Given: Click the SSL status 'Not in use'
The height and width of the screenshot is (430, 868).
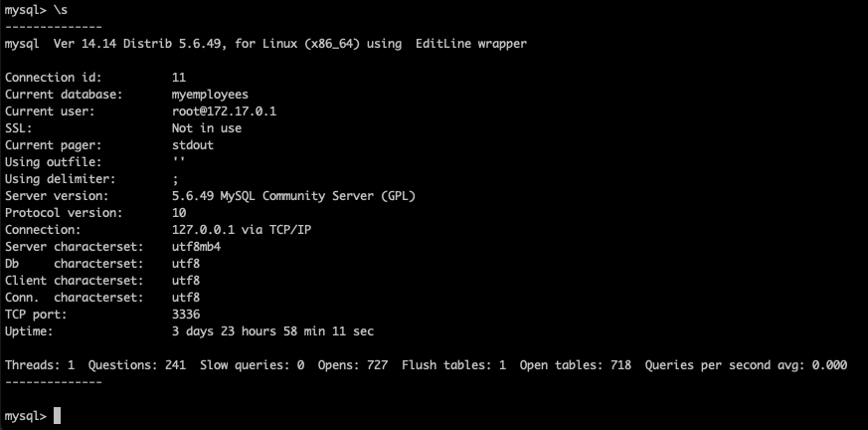Looking at the screenshot, I should 207,128.
